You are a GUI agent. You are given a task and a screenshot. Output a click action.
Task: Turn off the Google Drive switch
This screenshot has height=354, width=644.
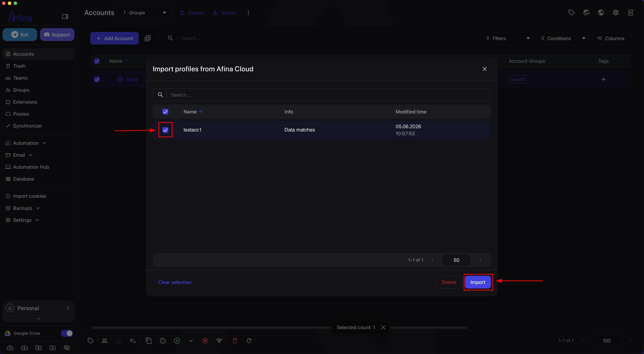point(67,333)
